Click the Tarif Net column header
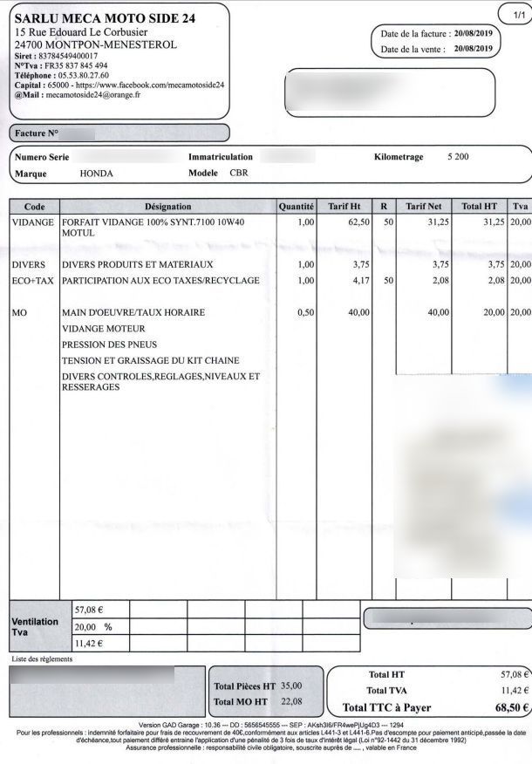Viewport: 532px width, 764px height. click(x=424, y=207)
